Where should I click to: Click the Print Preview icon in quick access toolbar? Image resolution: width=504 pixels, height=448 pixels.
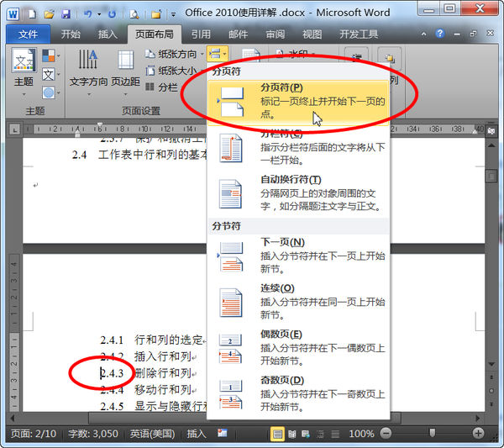(x=134, y=14)
